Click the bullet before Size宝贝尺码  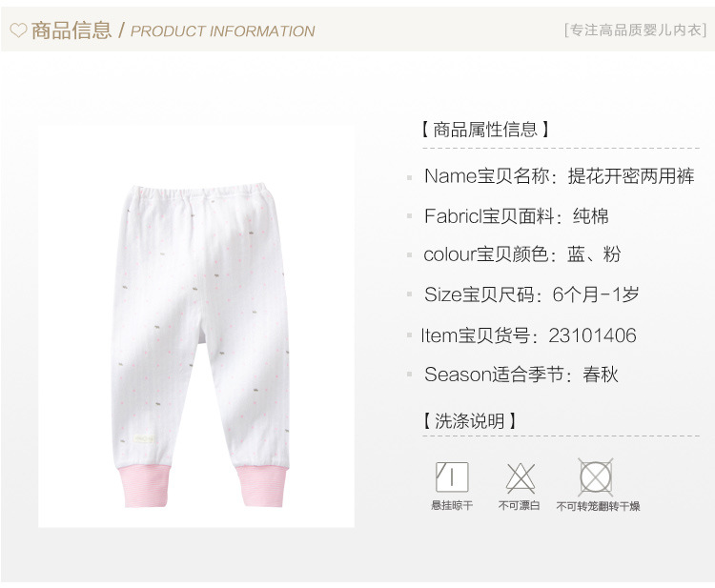[x=410, y=294]
